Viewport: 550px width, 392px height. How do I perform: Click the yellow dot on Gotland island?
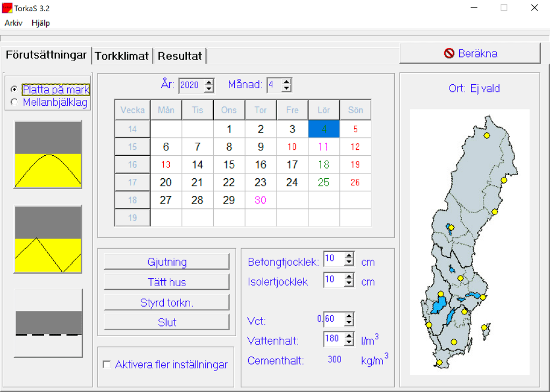[x=484, y=327]
